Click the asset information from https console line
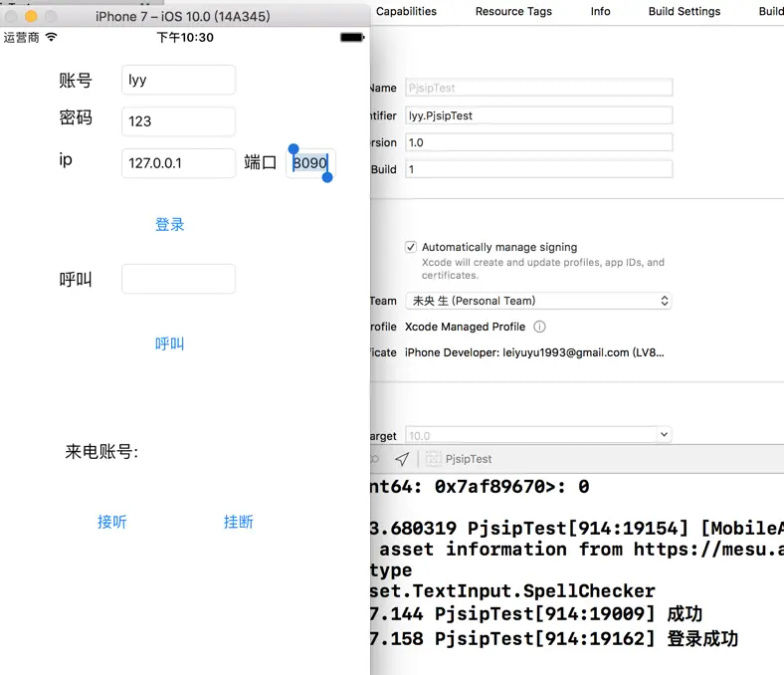 pyautogui.click(x=581, y=549)
